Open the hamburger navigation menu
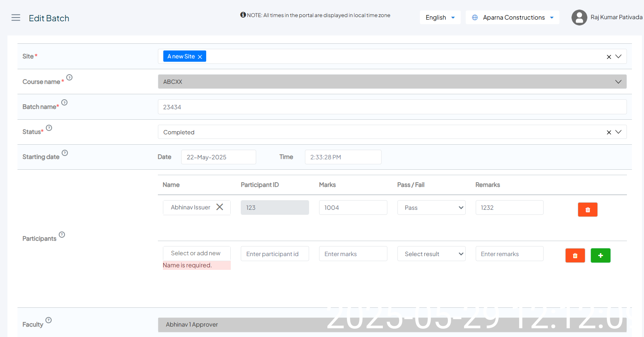 16,18
